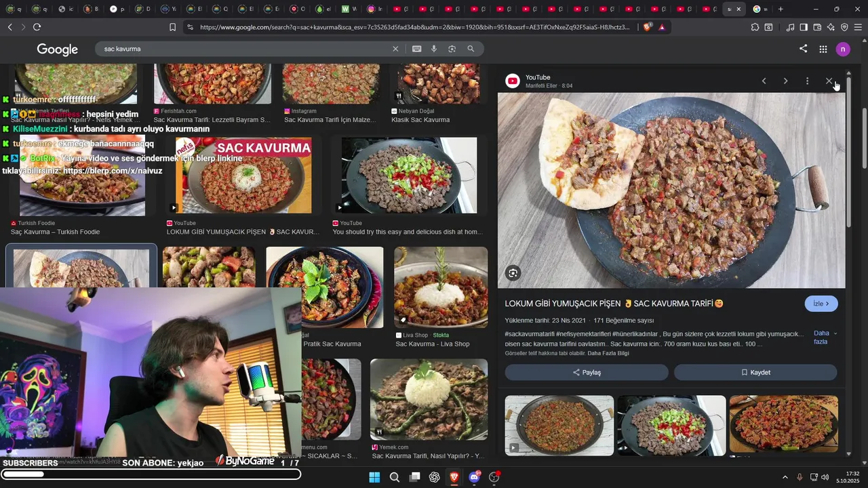Open the browser extensions puzzle icon
The width and height of the screenshot is (868, 488).
[755, 27]
